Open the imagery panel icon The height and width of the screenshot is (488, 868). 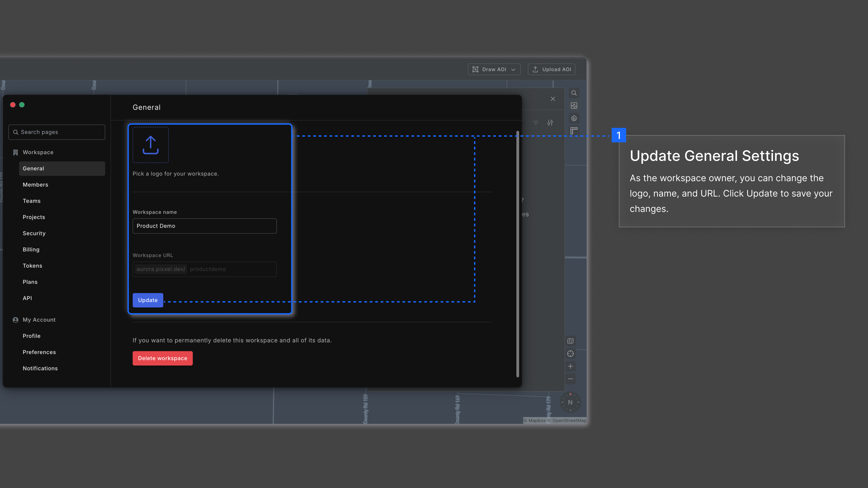click(x=574, y=106)
